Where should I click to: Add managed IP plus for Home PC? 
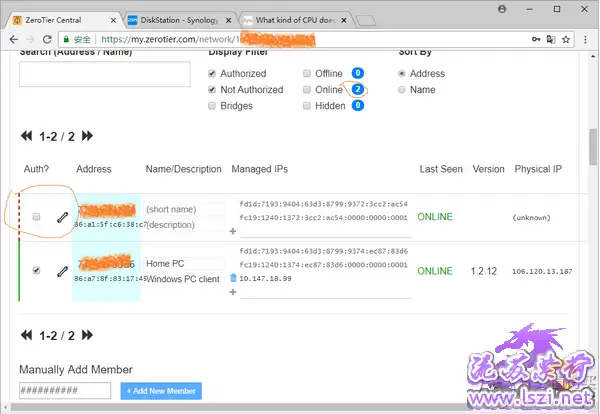click(x=233, y=292)
